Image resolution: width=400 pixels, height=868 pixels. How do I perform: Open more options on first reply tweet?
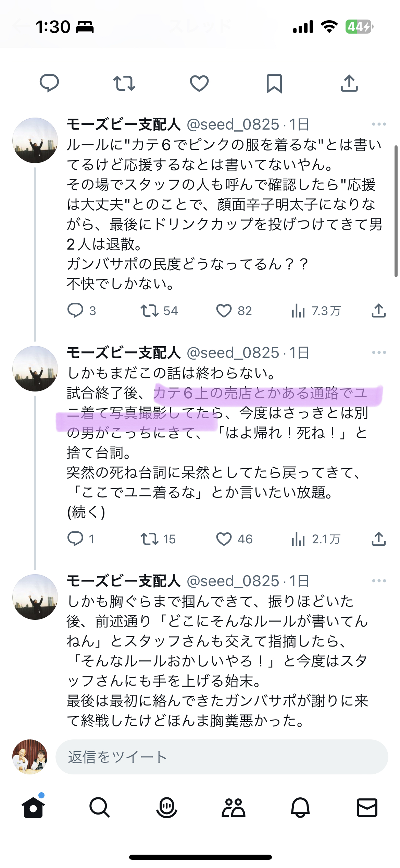[379, 124]
